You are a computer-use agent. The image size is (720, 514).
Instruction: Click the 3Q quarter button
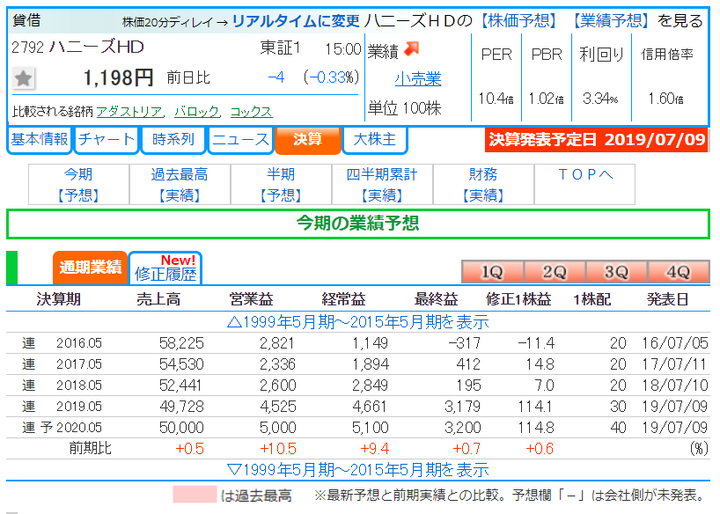(616, 272)
